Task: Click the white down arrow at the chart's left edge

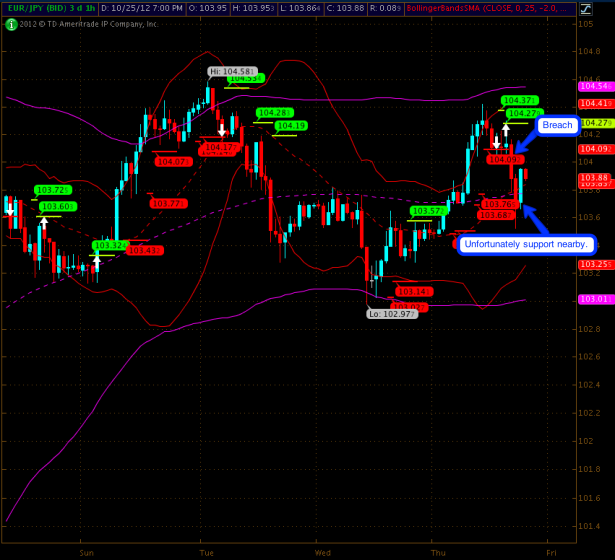Action: point(10,209)
